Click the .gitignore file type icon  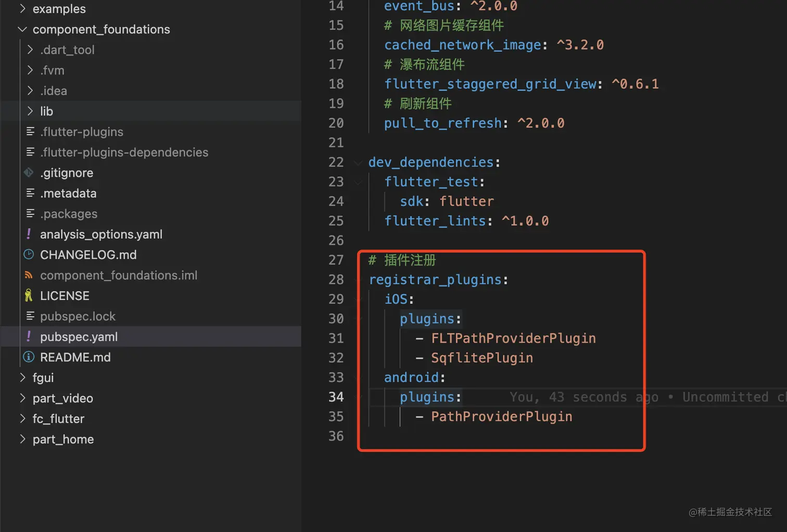point(29,172)
